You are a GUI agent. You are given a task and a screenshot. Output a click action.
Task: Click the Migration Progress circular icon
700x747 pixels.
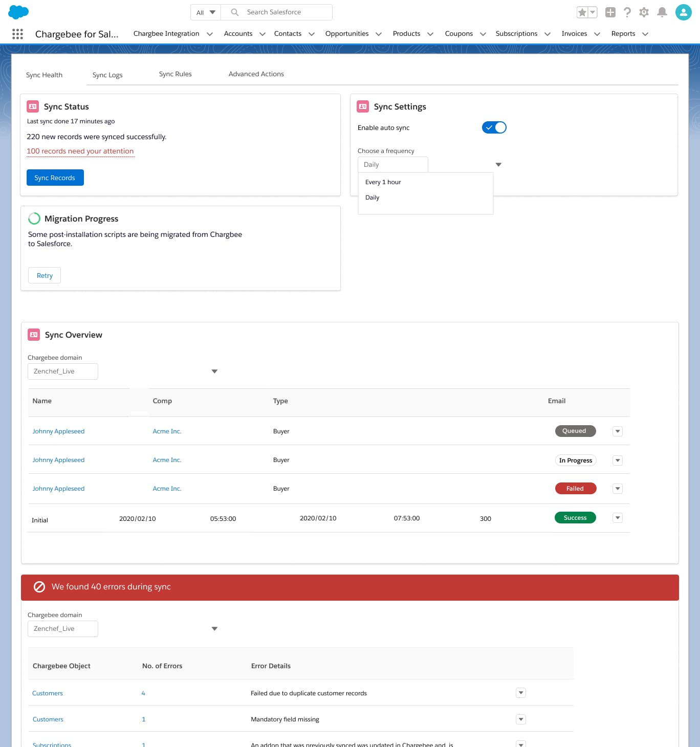point(34,218)
